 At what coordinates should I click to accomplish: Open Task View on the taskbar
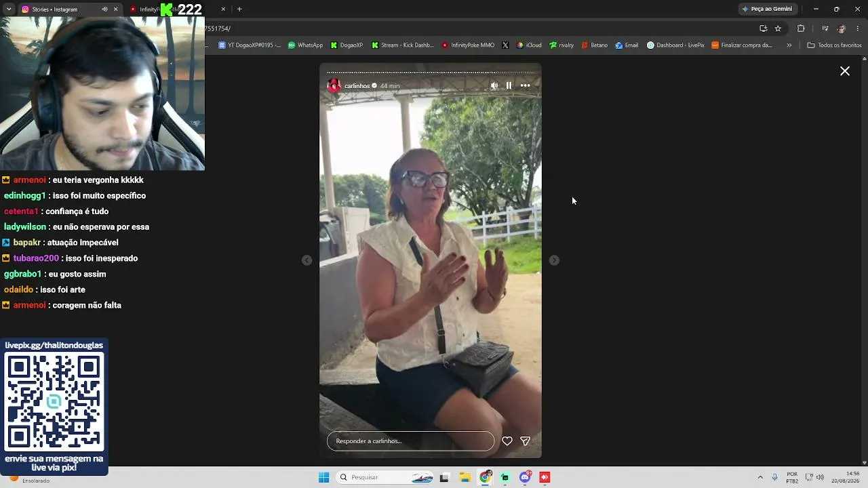444,477
